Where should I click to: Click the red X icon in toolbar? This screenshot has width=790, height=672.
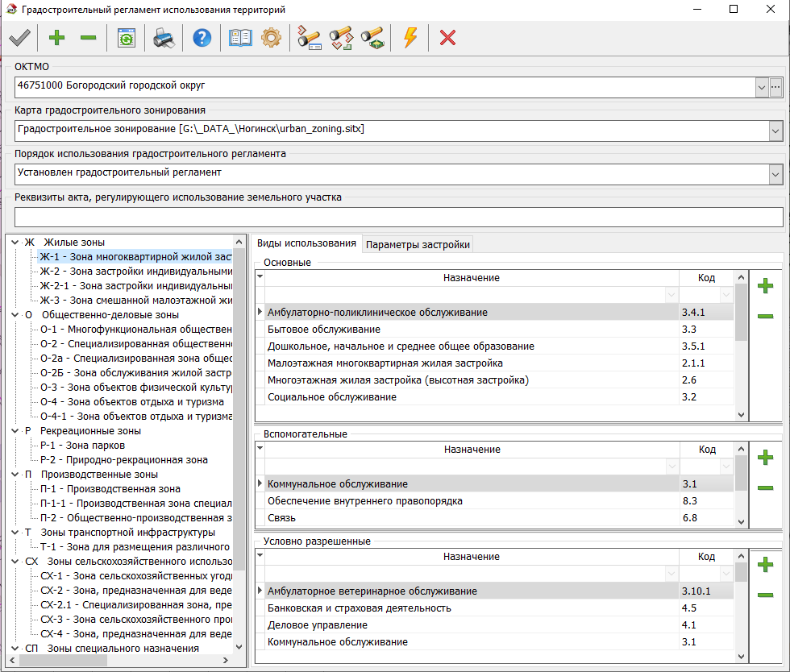pyautogui.click(x=447, y=38)
